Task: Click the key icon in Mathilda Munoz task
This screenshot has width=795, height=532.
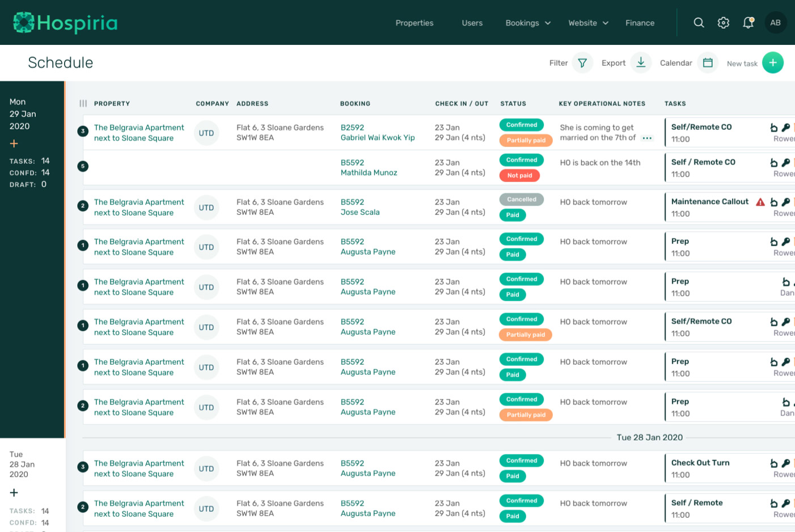Action: 785,163
